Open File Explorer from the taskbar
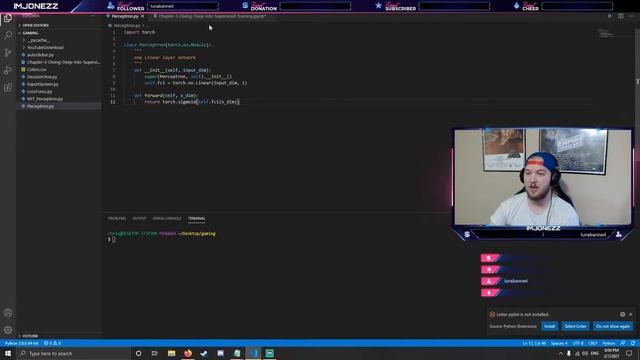 (171, 353)
